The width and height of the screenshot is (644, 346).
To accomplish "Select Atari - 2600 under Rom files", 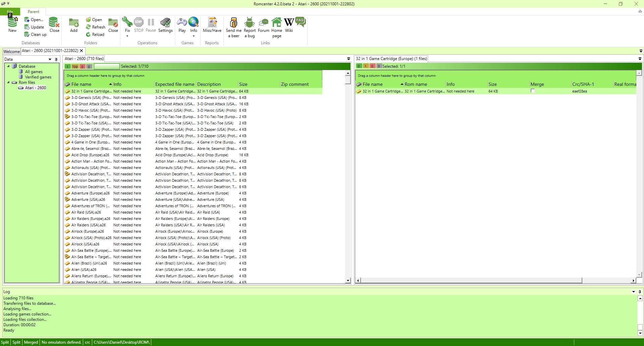I will 36,88.
